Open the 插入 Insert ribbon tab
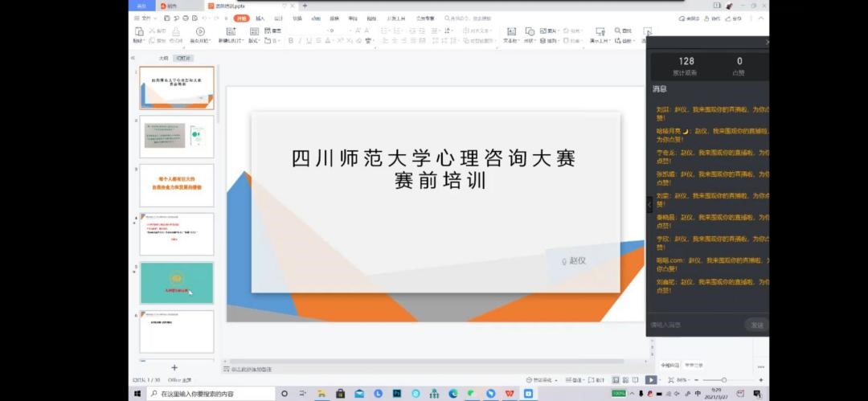This screenshot has width=868, height=401. pyautogui.click(x=260, y=18)
